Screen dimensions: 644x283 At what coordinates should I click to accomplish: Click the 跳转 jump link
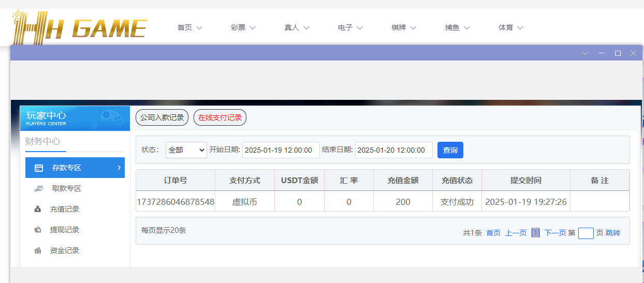point(613,233)
